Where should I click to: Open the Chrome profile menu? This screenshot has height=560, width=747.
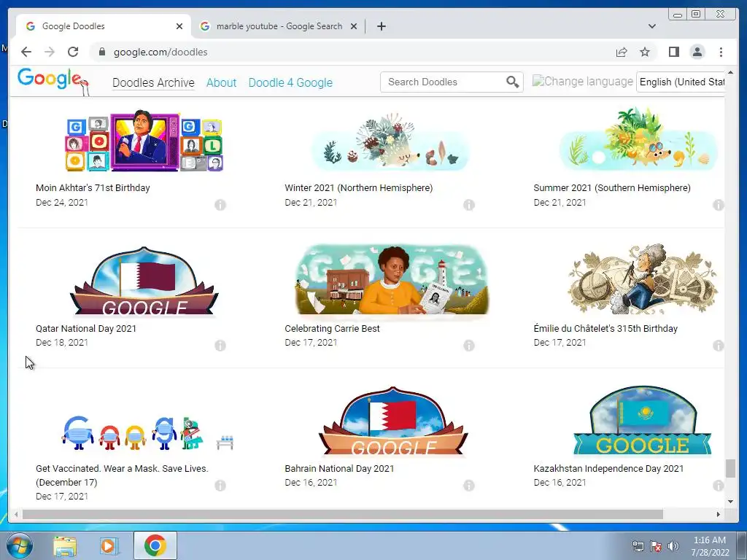[697, 52]
